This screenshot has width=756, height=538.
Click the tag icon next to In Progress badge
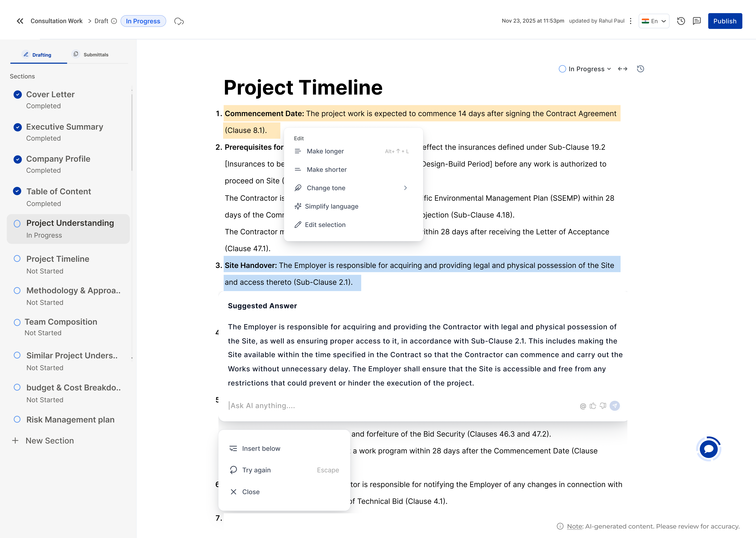point(179,21)
